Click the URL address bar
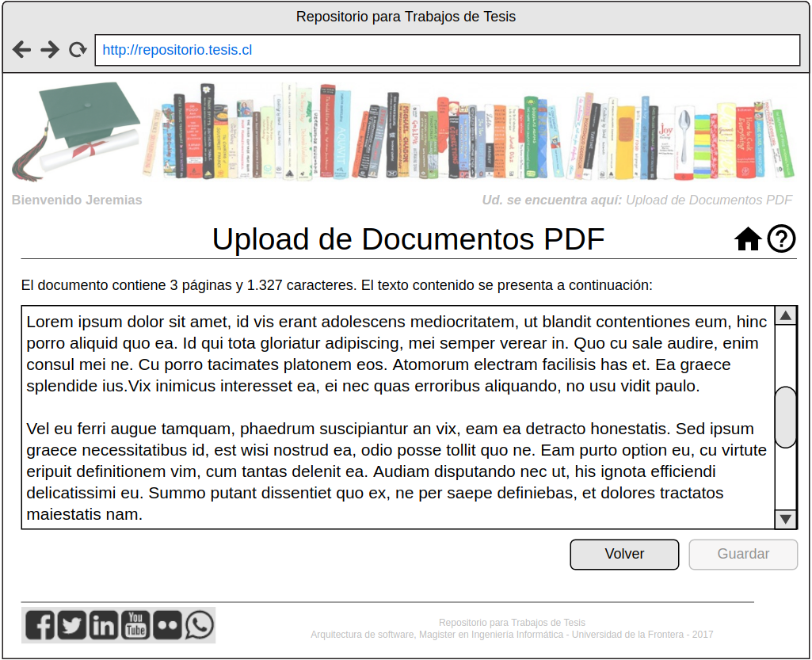 tap(448, 50)
